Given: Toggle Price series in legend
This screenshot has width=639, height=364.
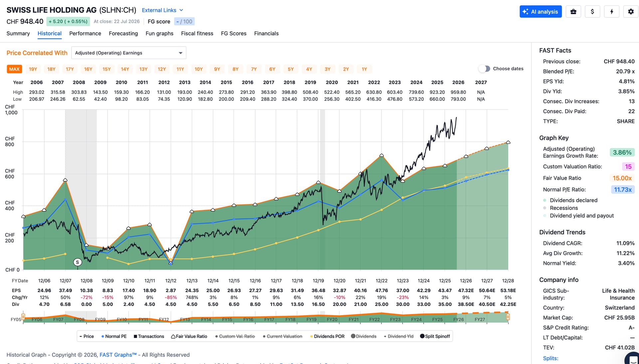Looking at the screenshot, I should click(87, 336).
